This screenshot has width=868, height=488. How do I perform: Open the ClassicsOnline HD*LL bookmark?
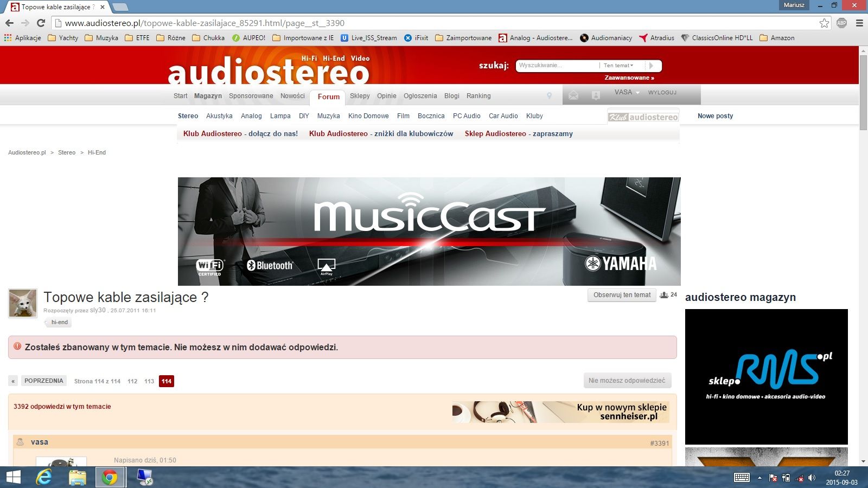(x=717, y=38)
